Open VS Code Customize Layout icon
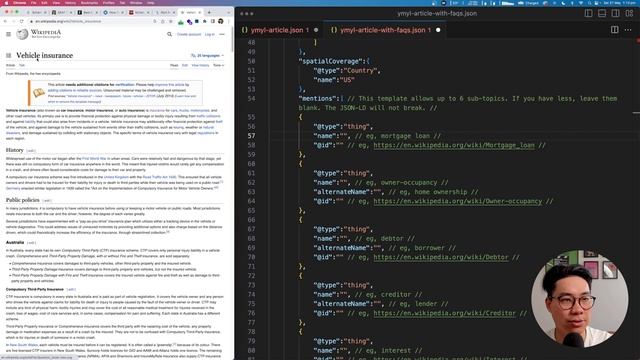 click(x=629, y=13)
